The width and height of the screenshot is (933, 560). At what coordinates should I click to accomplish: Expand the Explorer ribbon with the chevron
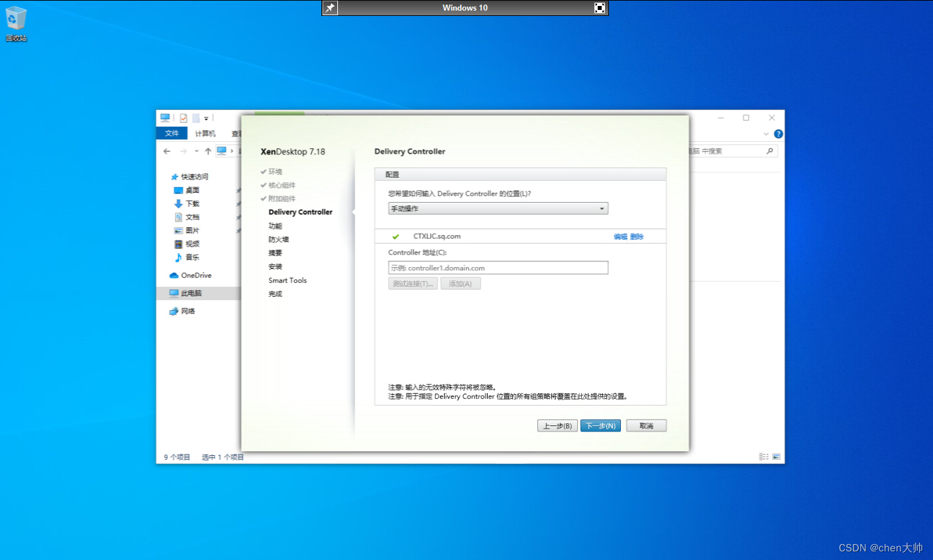766,134
